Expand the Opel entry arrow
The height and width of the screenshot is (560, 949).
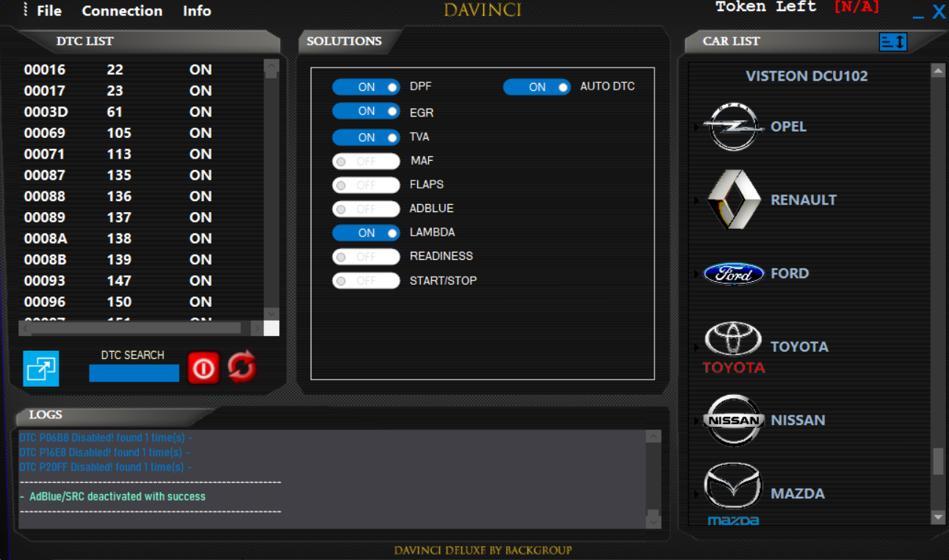[x=696, y=127]
